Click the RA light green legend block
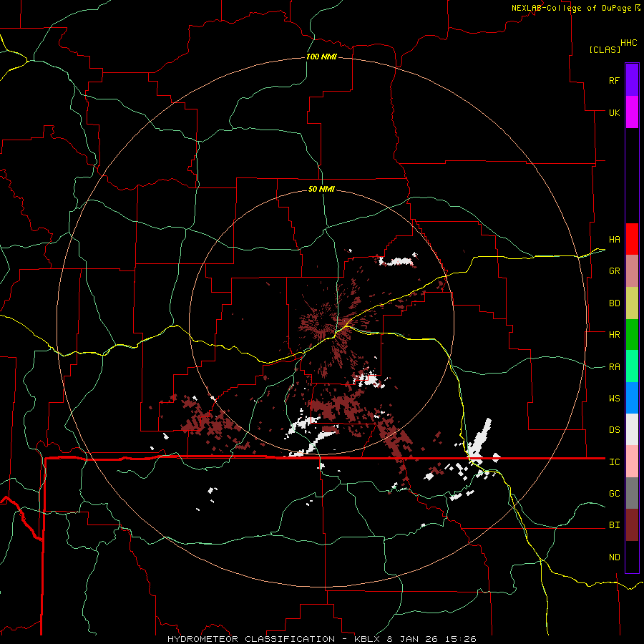 point(632,366)
